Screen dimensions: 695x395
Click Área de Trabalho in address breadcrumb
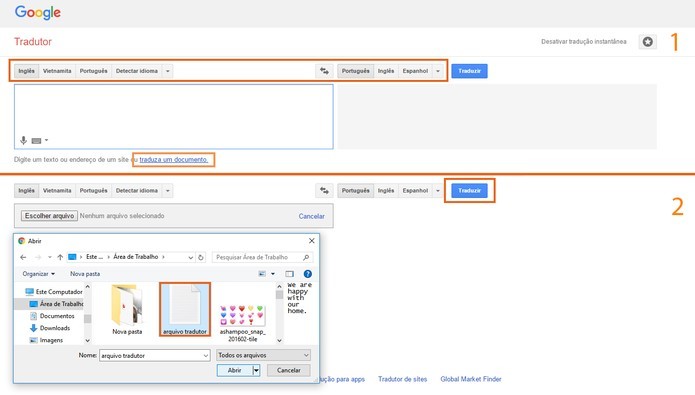[x=136, y=257]
